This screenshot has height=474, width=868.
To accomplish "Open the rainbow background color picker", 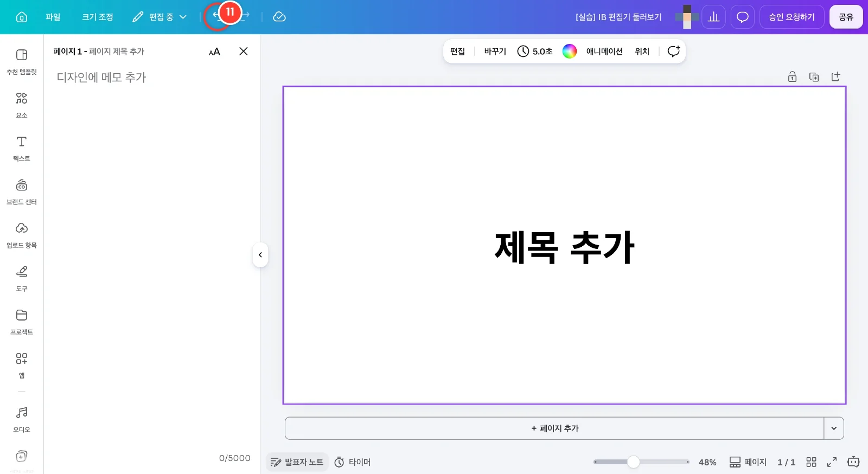I will 570,51.
